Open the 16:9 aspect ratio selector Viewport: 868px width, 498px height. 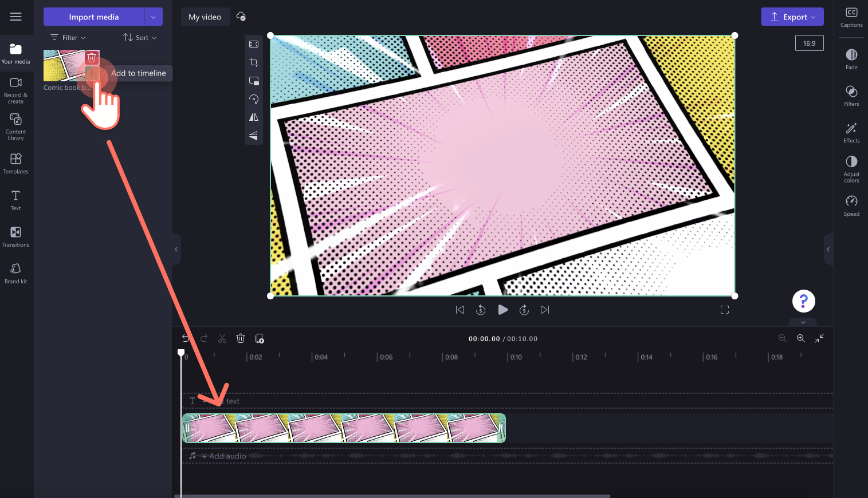[x=809, y=43]
